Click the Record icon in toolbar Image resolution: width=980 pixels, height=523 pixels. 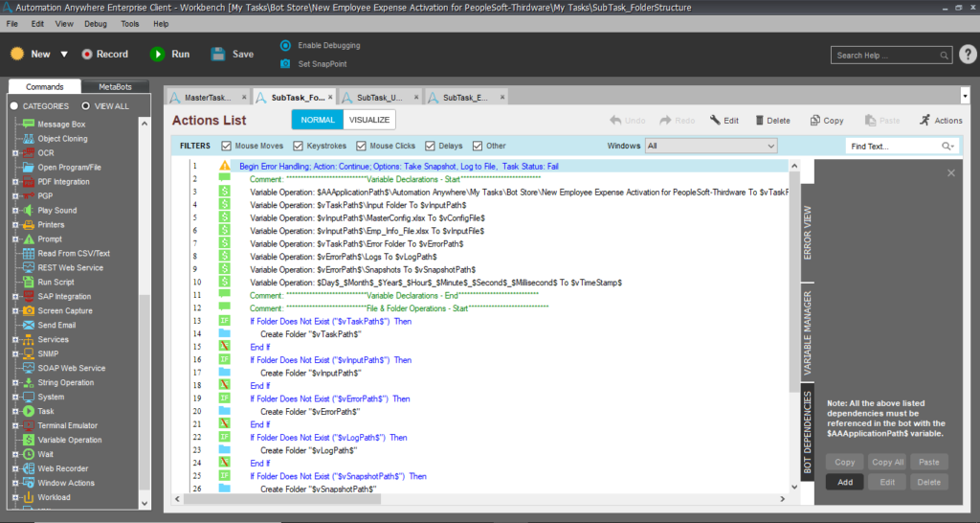point(88,55)
